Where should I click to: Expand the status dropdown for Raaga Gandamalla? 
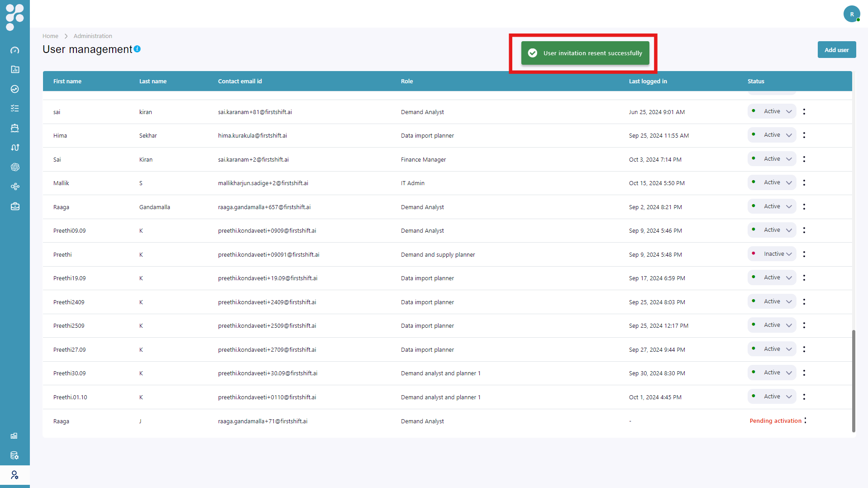[772, 206]
